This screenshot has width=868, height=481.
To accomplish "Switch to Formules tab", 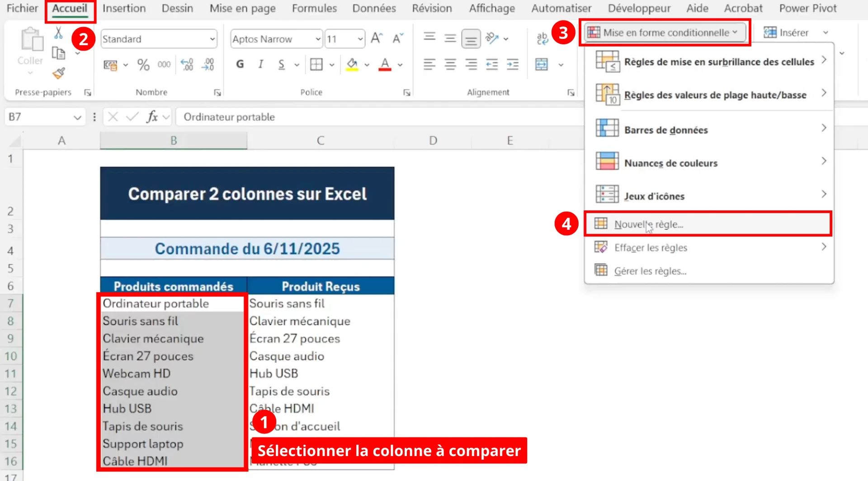I will point(314,8).
